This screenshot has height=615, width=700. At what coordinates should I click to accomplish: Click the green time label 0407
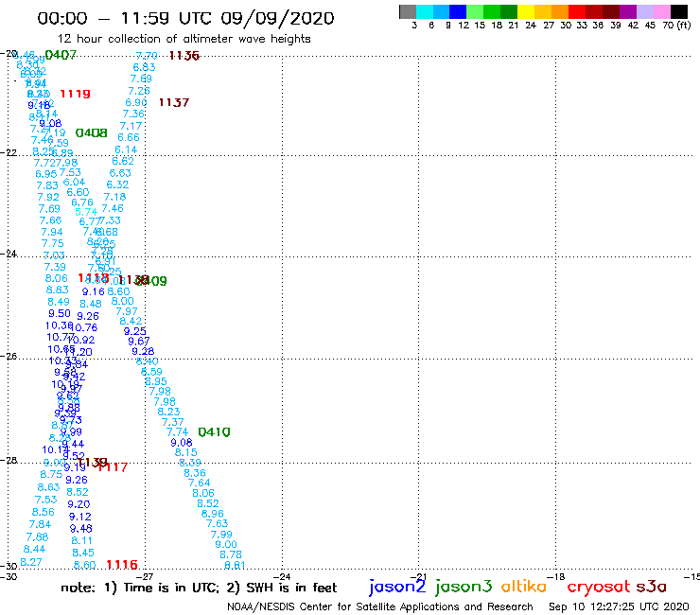pos(61,55)
